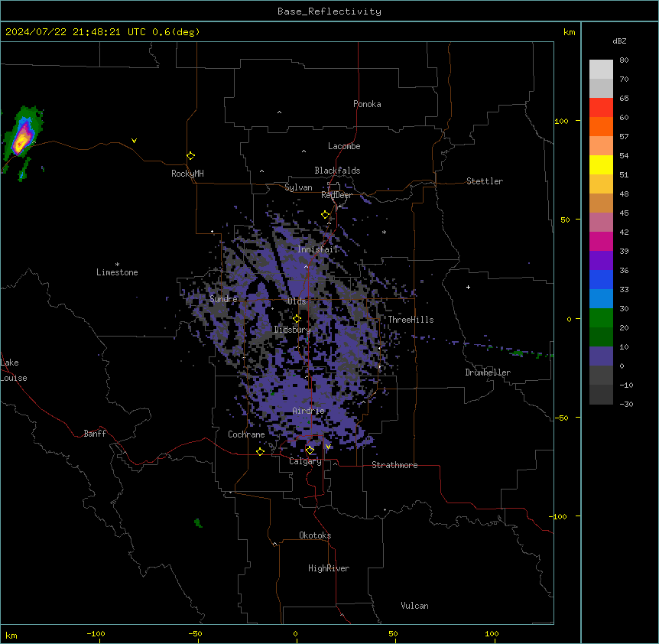Click the bright yellow swatch in the dBZ legend
Screen dimensions: 659x644
601,164
